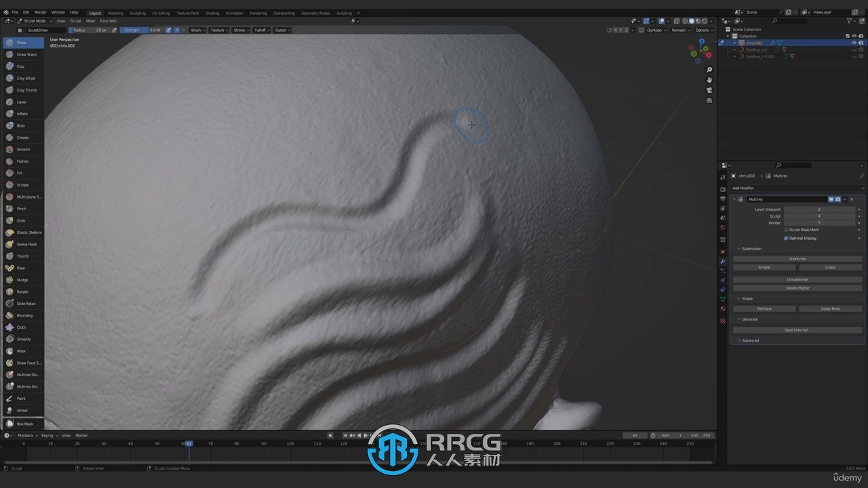Screen dimensions: 868x488
Task: Toggle the Dyntopo checkbox
Action: point(642,30)
